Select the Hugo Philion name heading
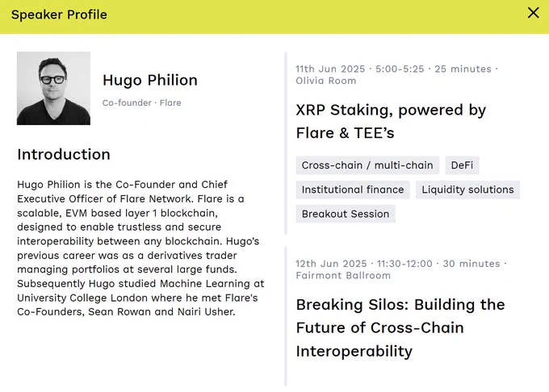The width and height of the screenshot is (549, 392). 150,80
